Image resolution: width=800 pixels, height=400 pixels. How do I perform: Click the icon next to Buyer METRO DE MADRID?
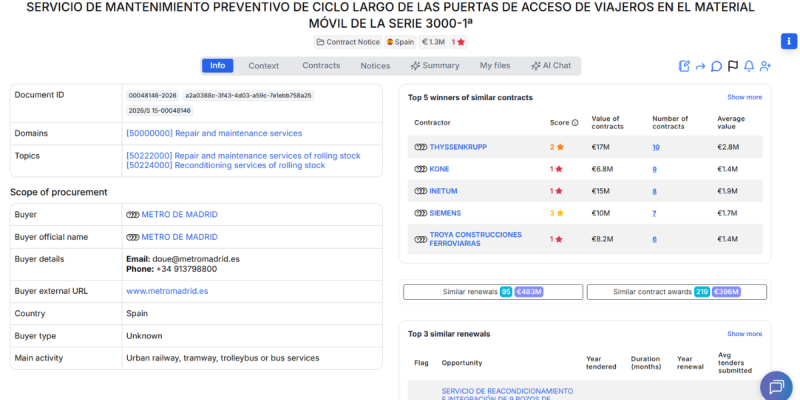coord(133,215)
